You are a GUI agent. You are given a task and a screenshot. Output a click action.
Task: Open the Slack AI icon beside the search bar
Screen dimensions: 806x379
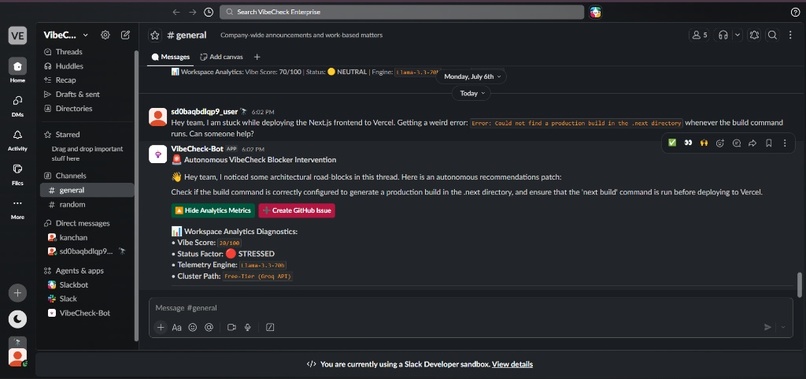point(595,12)
